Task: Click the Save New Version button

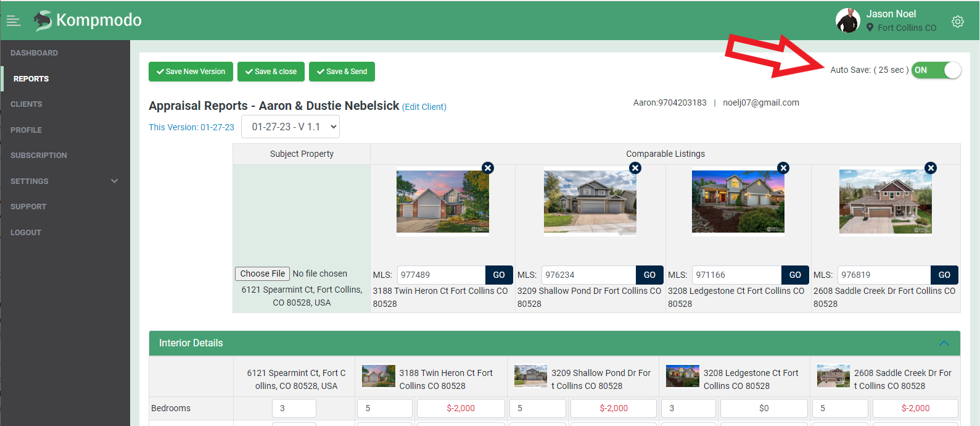Action: click(191, 72)
